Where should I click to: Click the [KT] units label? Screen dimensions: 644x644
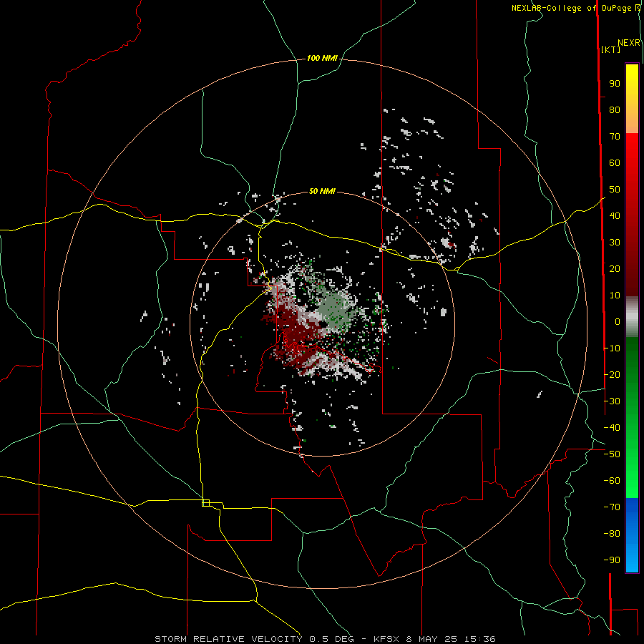click(x=611, y=49)
